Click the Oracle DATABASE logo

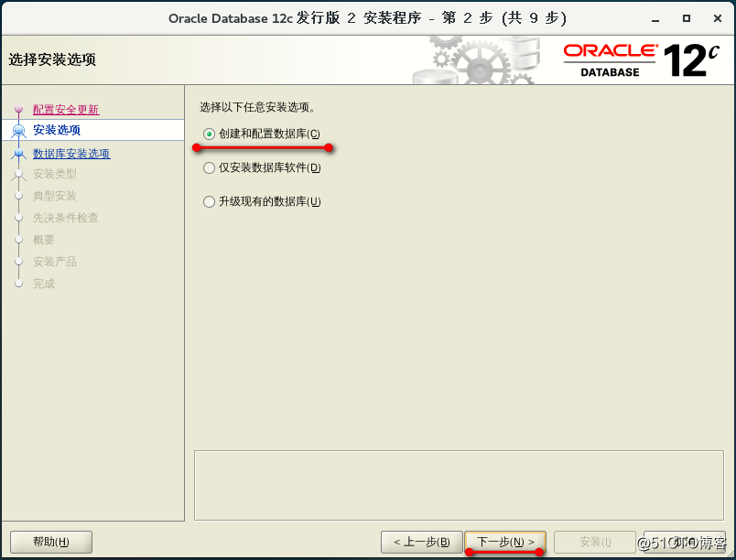click(611, 60)
